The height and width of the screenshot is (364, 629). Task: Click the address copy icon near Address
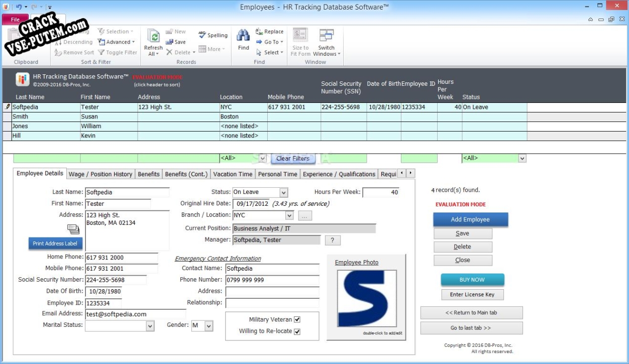point(73,229)
